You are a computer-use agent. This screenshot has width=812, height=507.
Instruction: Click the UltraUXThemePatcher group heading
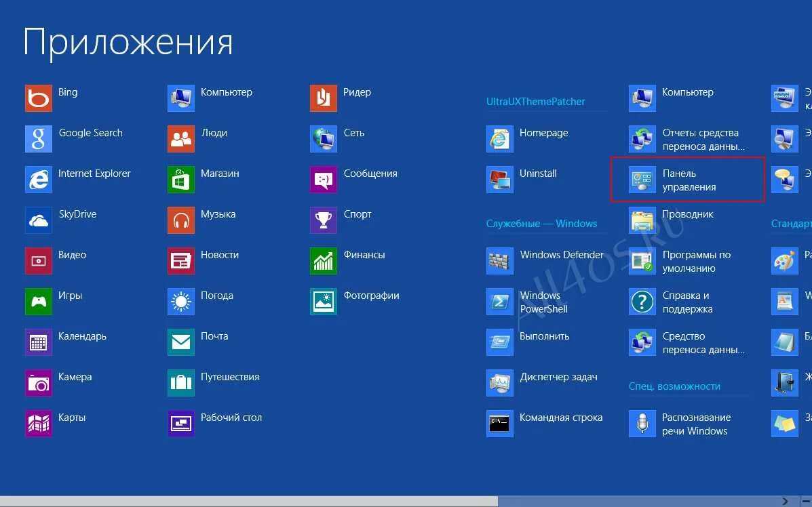(535, 102)
